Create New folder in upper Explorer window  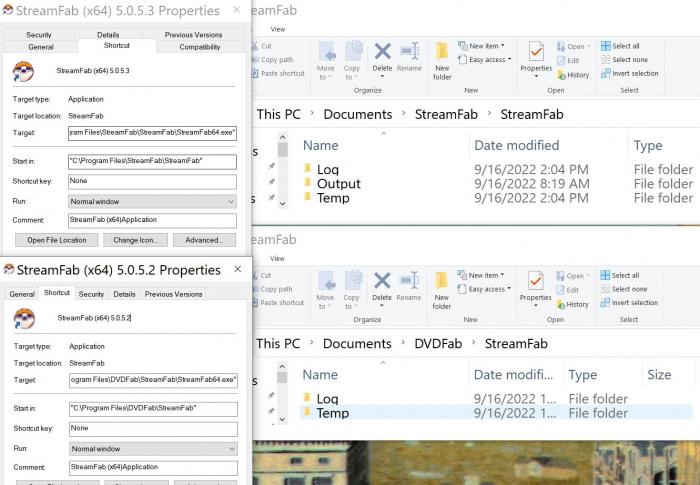[x=442, y=61]
